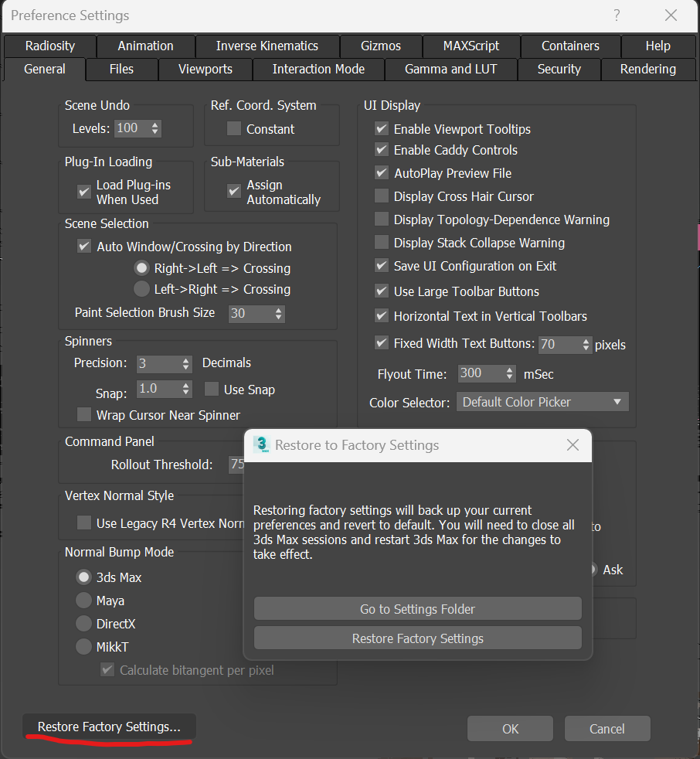Select the Maya normal bump mode
Screen dimensions: 700x759
tap(84, 600)
